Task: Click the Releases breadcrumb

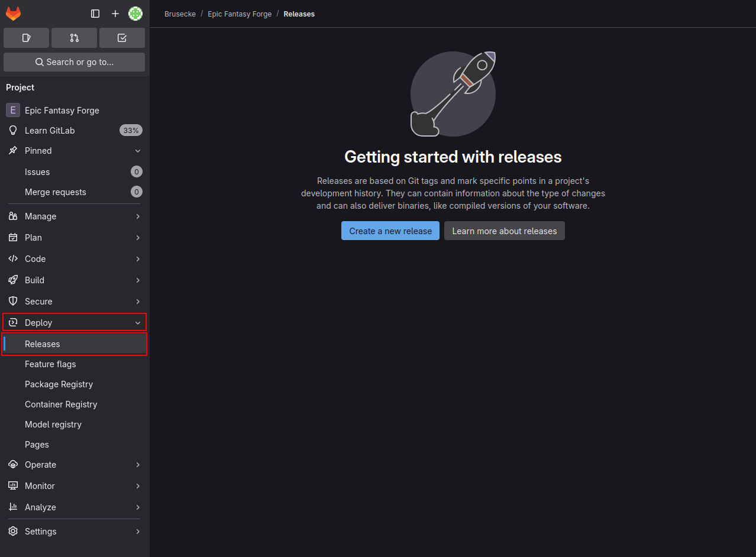Action: 299,14
